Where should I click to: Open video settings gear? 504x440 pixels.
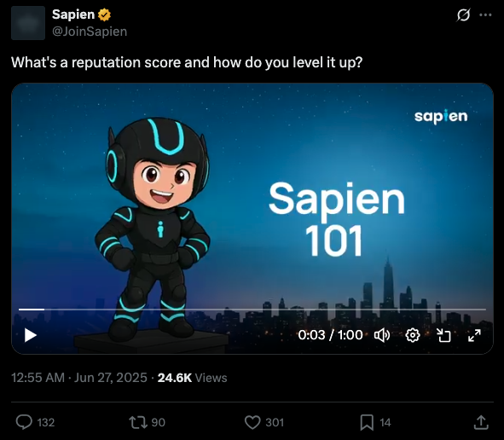pyautogui.click(x=413, y=335)
